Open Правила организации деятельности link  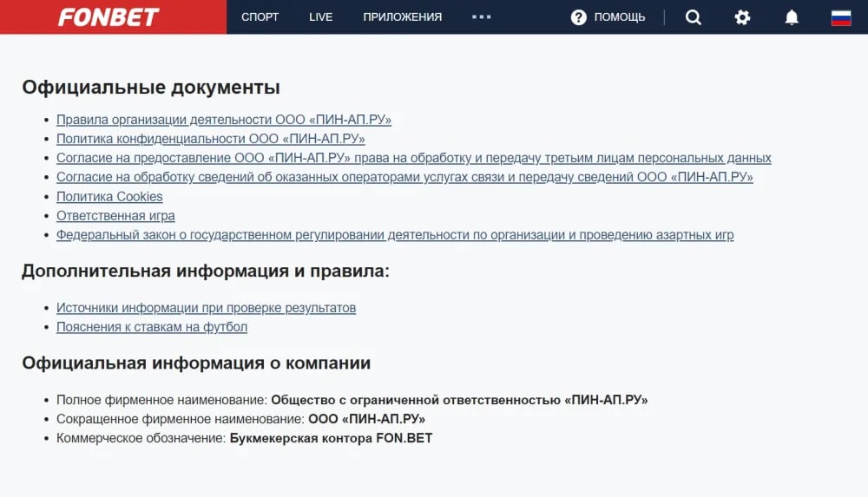coord(223,120)
